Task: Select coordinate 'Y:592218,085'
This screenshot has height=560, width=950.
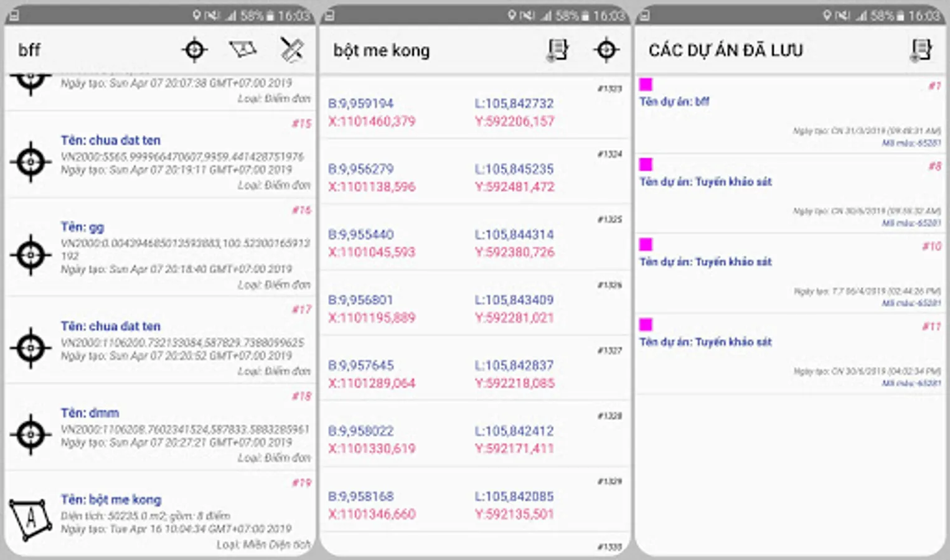Action: [x=514, y=383]
